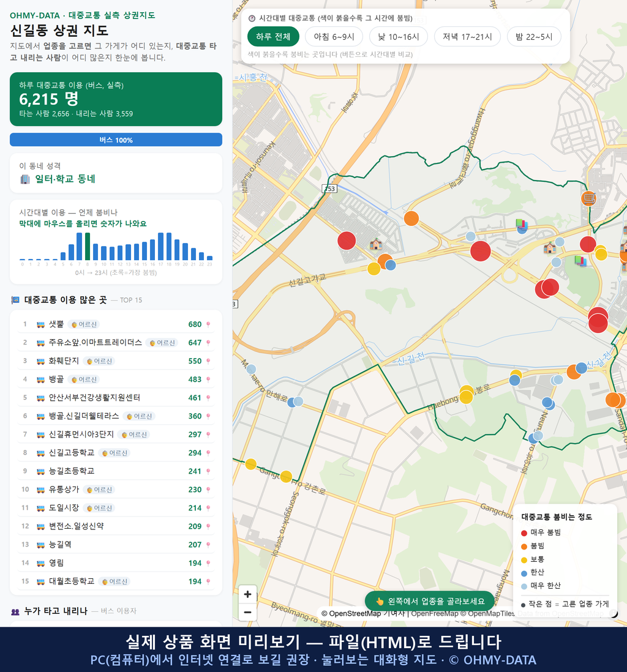The width and height of the screenshot is (627, 672).
Task: Click pin icon for 주유소앞.이마트트레이더스
Action: click(208, 343)
